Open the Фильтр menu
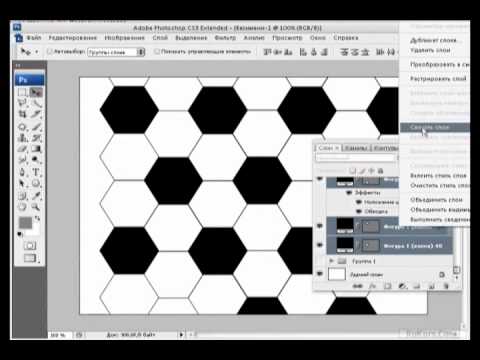This screenshot has height=360, width=480. [225, 38]
